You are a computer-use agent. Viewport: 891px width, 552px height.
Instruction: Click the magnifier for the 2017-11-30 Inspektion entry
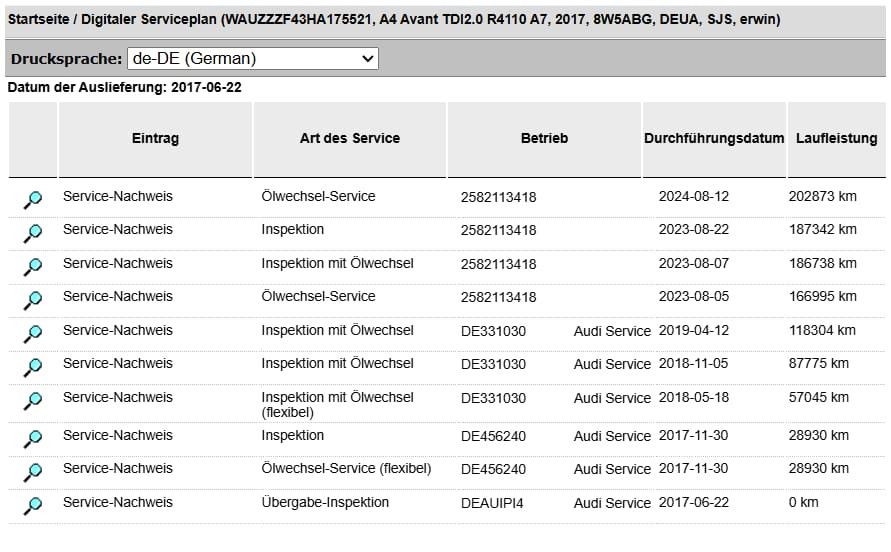tap(33, 439)
